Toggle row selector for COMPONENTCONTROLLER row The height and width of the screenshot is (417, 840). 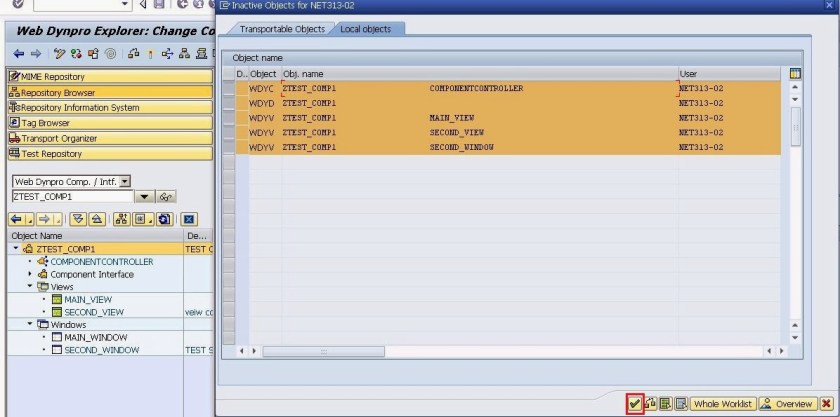pyautogui.click(x=229, y=88)
